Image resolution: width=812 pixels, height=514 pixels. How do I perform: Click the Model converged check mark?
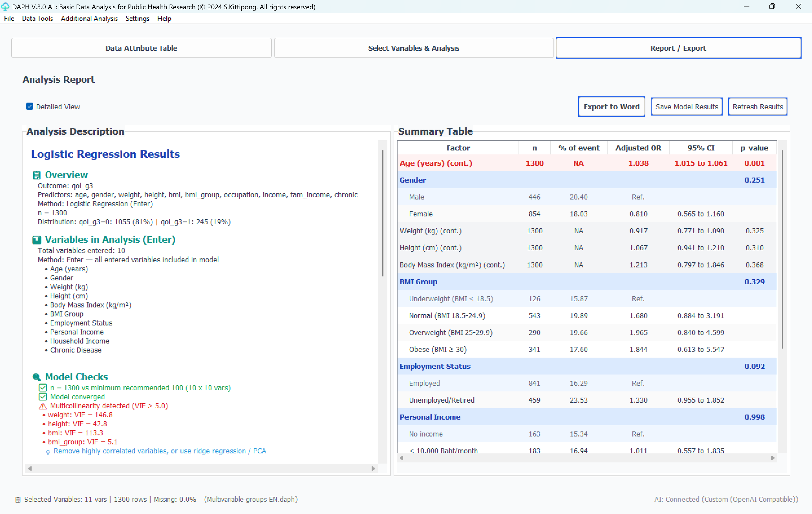coord(43,397)
